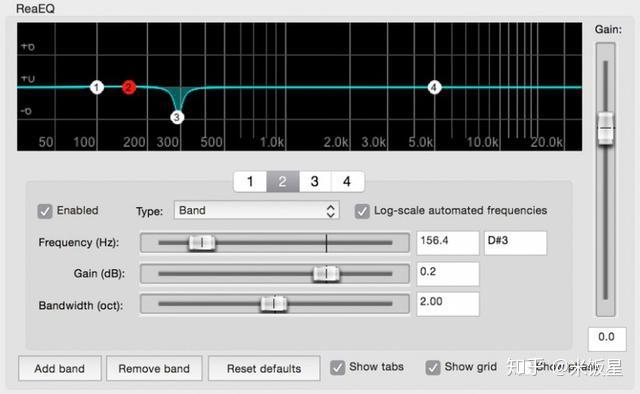Switch to band tab 1

point(250,181)
